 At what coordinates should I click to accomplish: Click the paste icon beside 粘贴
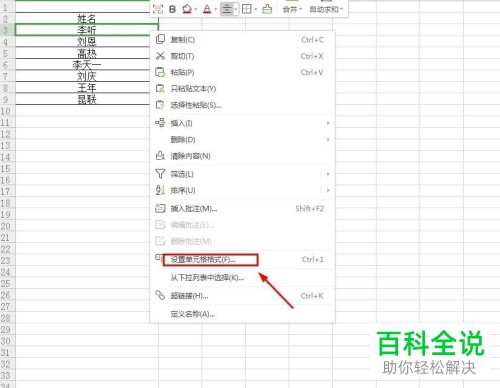tap(160, 72)
